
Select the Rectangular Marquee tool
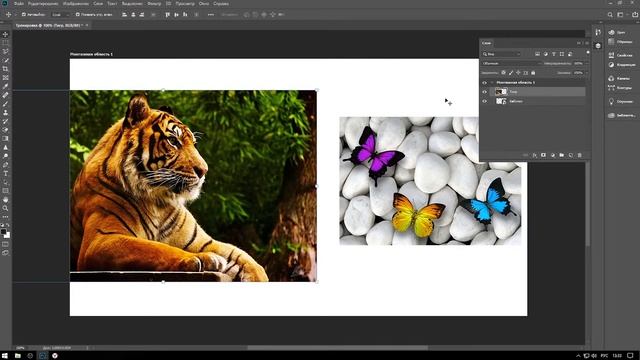click(x=5, y=43)
